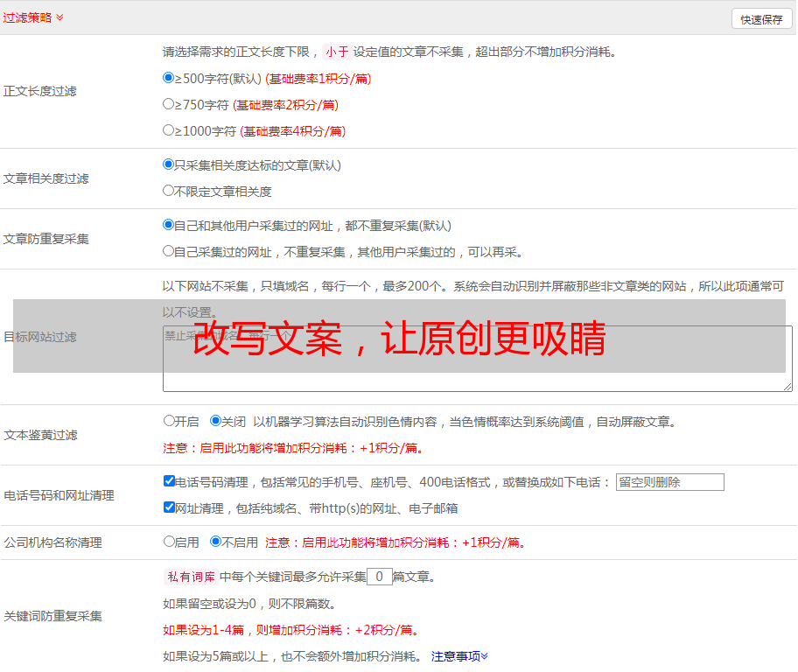The image size is (798, 672).
Task: Select the ≥500字符 default length option
Action: point(169,78)
